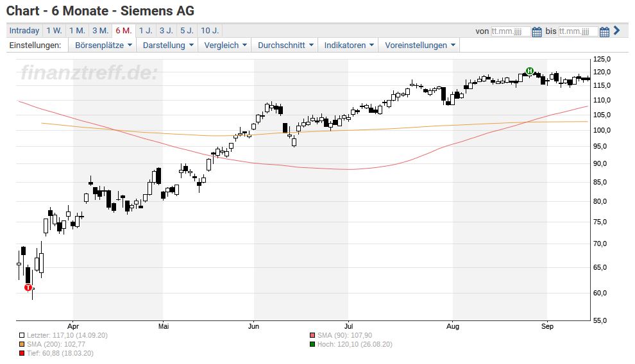Screen dimensions: 635x364
Task: Open the Durchschnitt dropdown menu
Action: (x=285, y=45)
